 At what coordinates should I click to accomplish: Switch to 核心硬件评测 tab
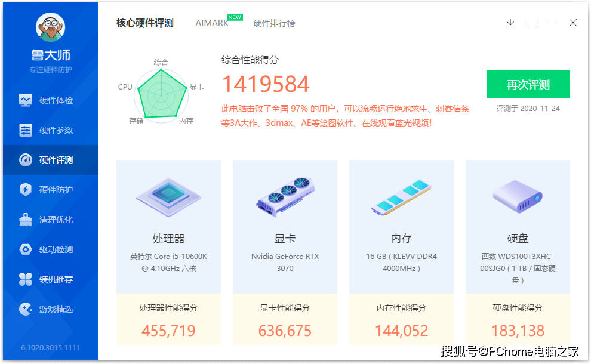144,23
